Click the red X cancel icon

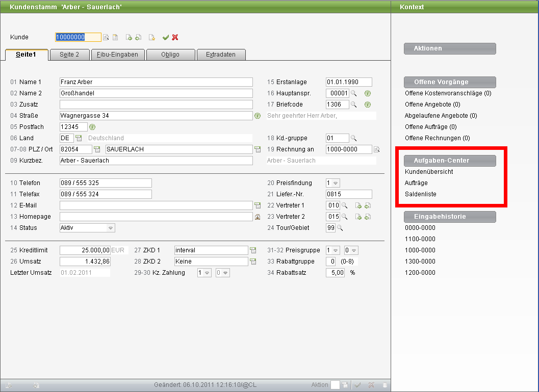[175, 37]
